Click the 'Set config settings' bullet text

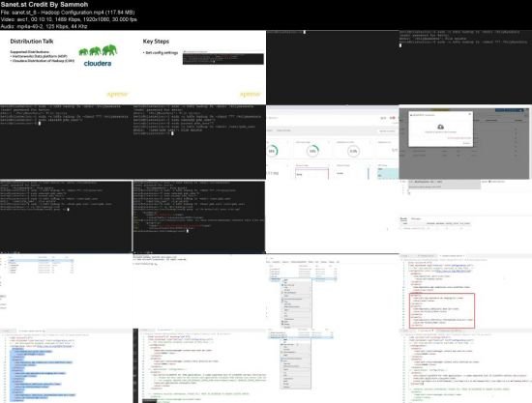(x=161, y=53)
